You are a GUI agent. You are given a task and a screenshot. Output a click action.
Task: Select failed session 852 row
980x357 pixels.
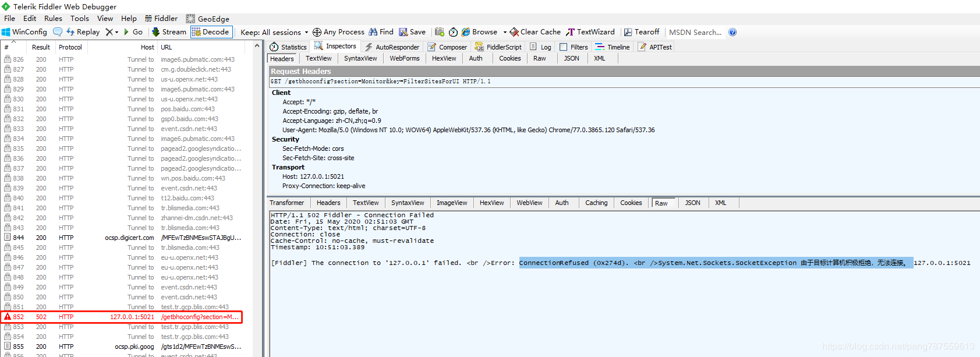coord(122,317)
